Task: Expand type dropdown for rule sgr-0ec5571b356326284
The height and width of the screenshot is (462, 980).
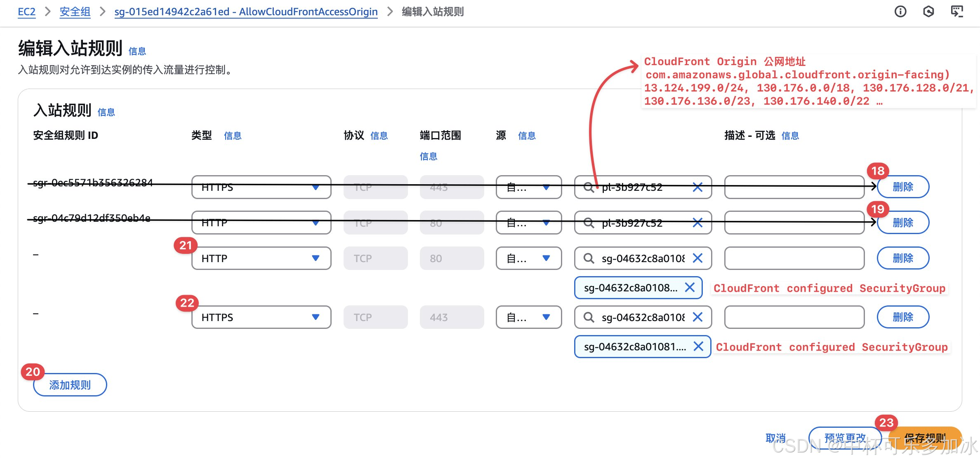Action: click(261, 187)
